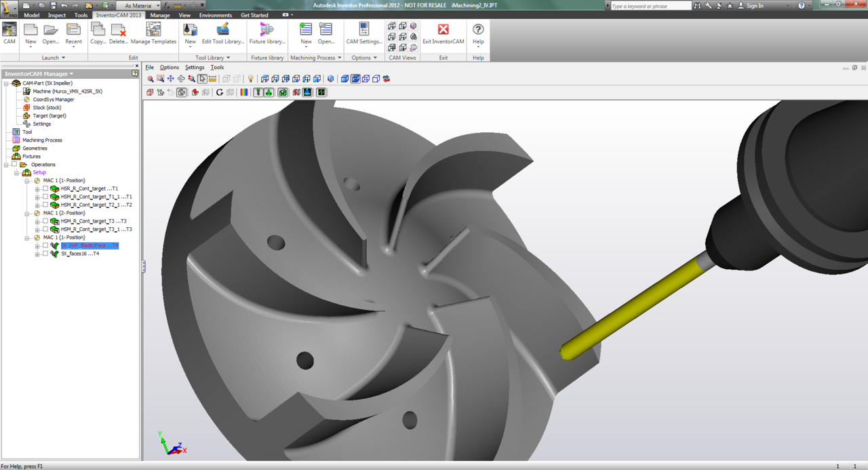This screenshot has width=868, height=470.
Task: Select the Machine (Hurco_VMX_42SR_5X) tree item
Action: pos(67,92)
